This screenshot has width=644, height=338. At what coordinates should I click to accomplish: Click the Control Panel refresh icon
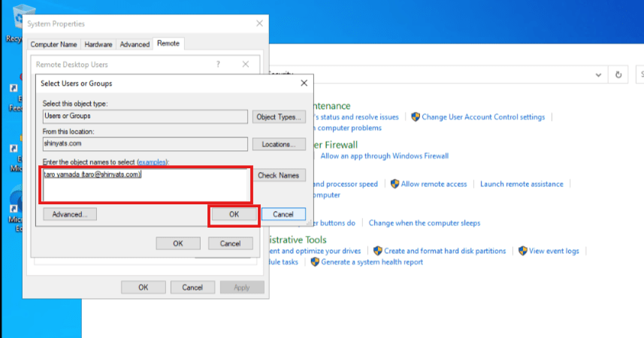pos(618,75)
